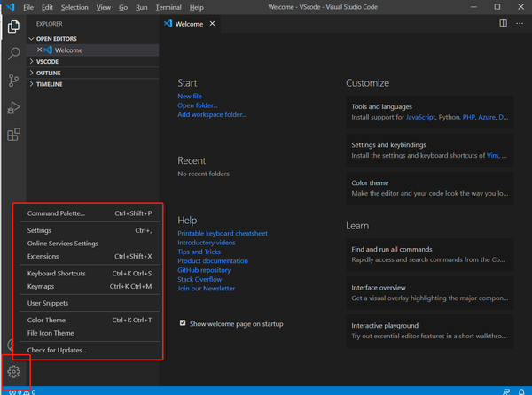This screenshot has width=532, height=395.
Task: Click the VS Code logo in title bar
Action: point(11,7)
